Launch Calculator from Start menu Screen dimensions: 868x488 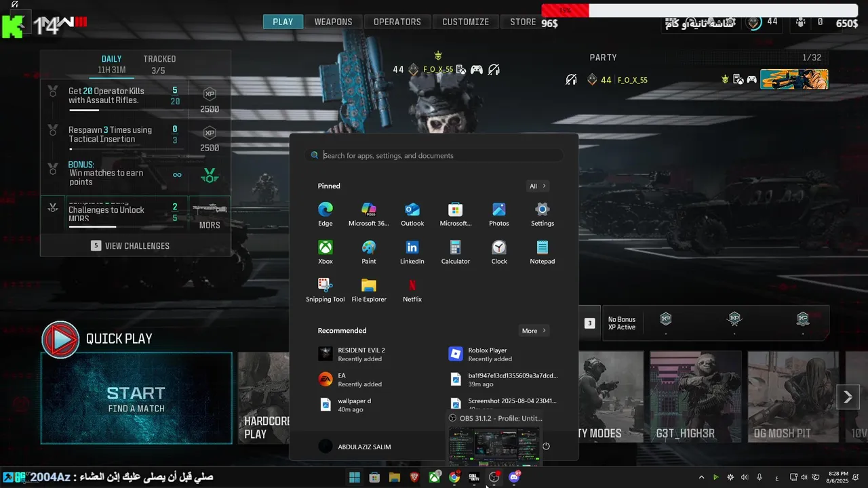pos(456,252)
